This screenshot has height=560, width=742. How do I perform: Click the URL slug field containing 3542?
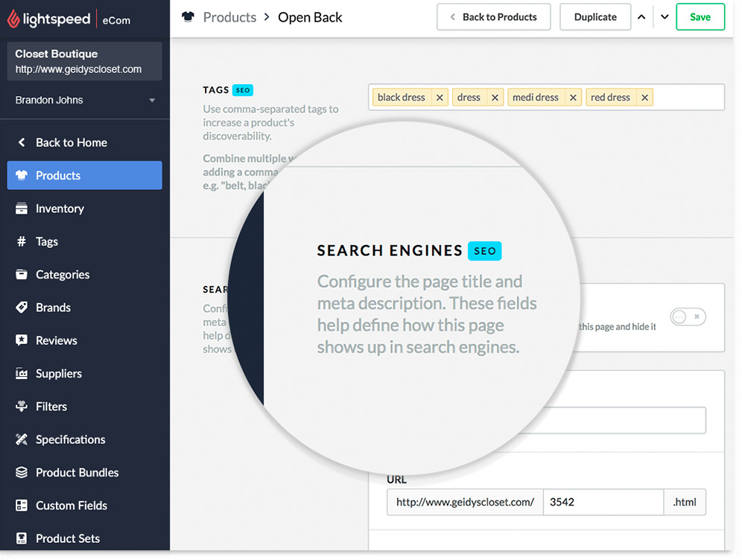tap(603, 502)
